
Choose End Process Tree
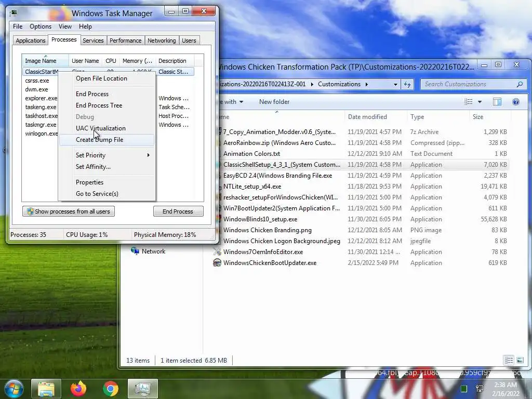pyautogui.click(x=107, y=105)
